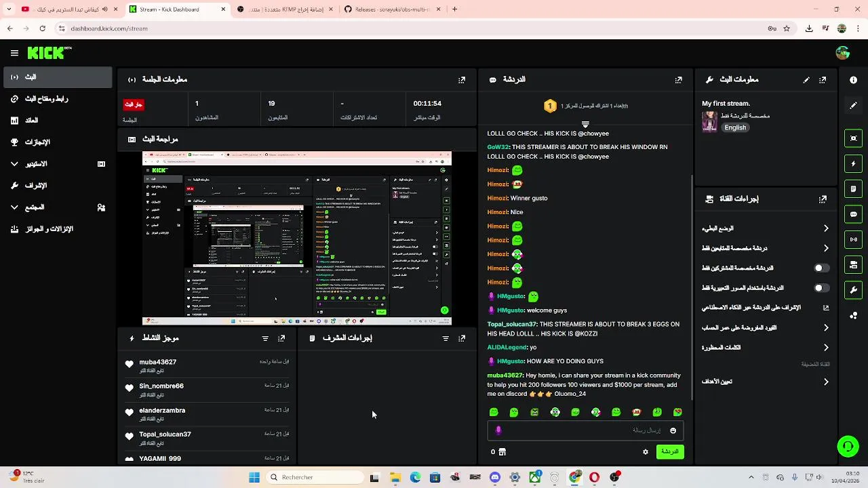Pop out the معلومات البث panel
Screen dimensions: 868x488
823,79
